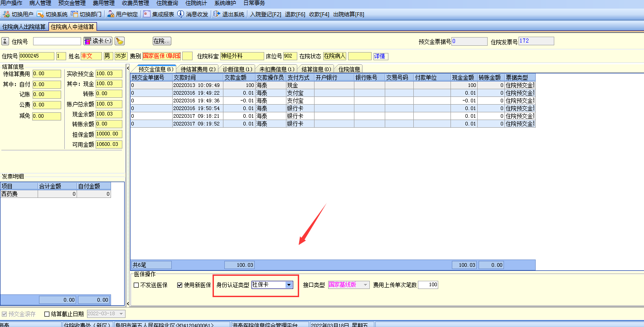Click the 详情 details button
This screenshot has height=327, width=644.
point(381,56)
